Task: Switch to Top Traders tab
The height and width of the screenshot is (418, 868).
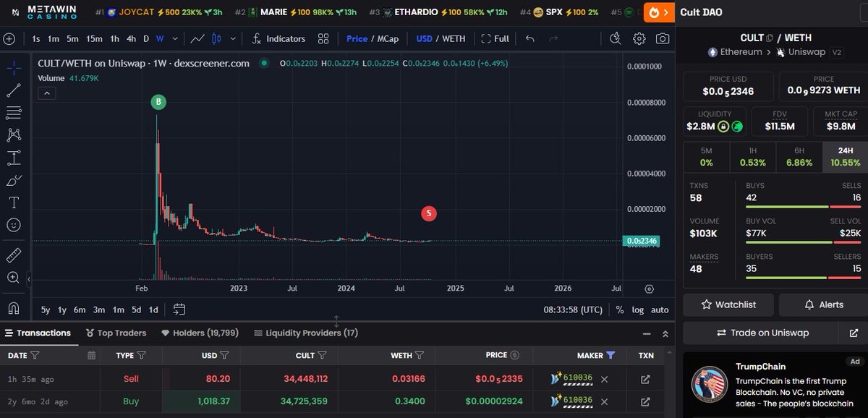Action: pyautogui.click(x=116, y=333)
